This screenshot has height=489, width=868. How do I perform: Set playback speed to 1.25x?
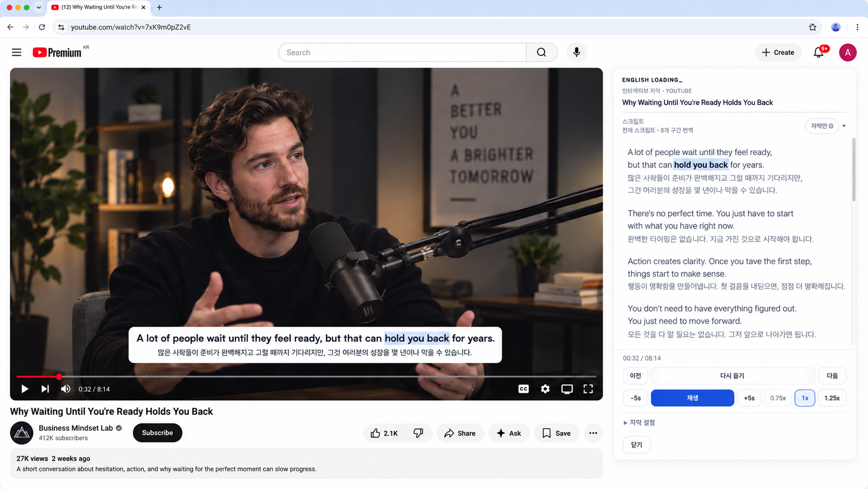pyautogui.click(x=832, y=398)
